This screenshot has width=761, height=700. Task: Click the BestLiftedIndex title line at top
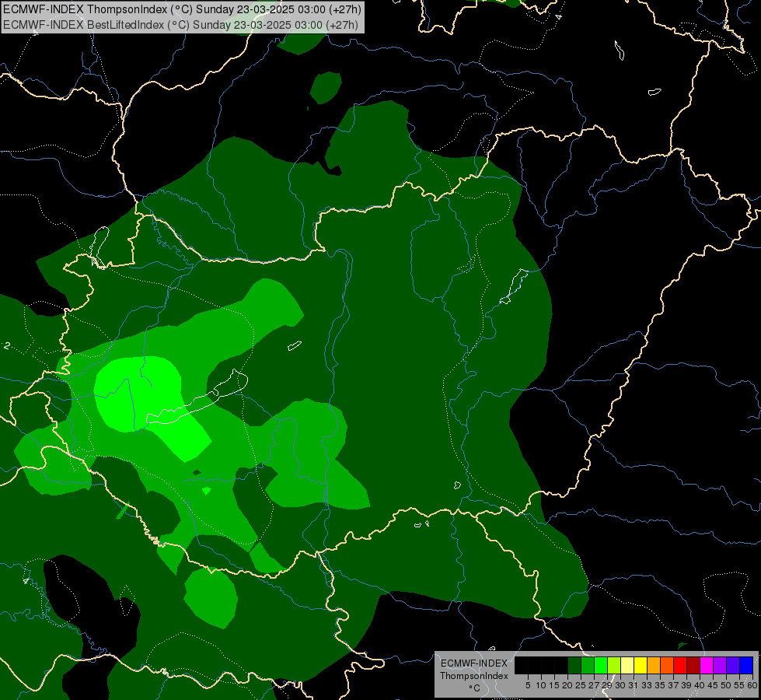point(180,25)
